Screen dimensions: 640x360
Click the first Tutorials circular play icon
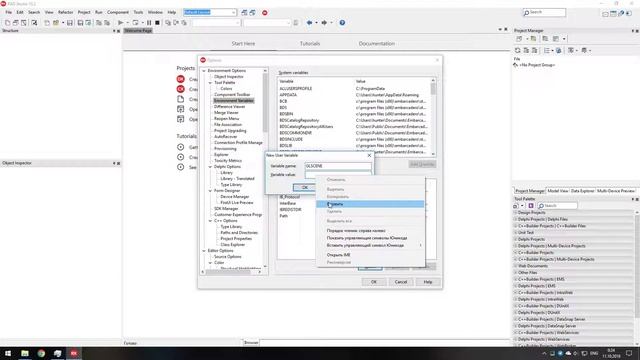pyautogui.click(x=180, y=147)
